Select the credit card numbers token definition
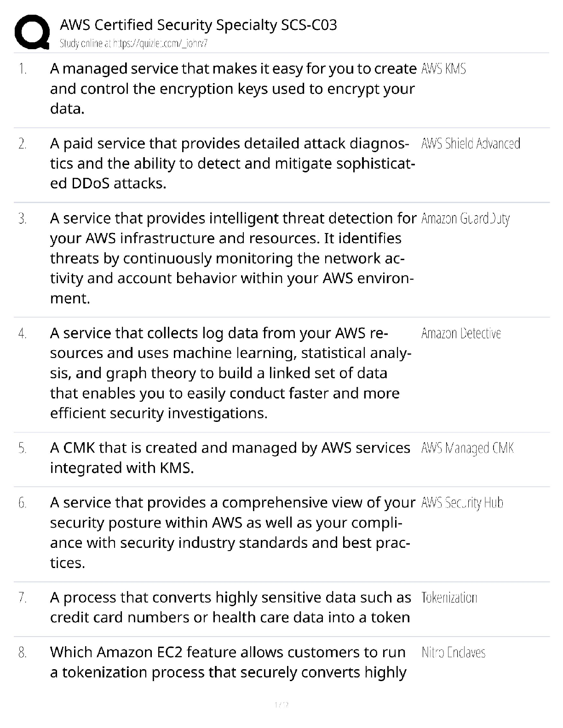This screenshot has height=728, width=563. pyautogui.click(x=230, y=607)
